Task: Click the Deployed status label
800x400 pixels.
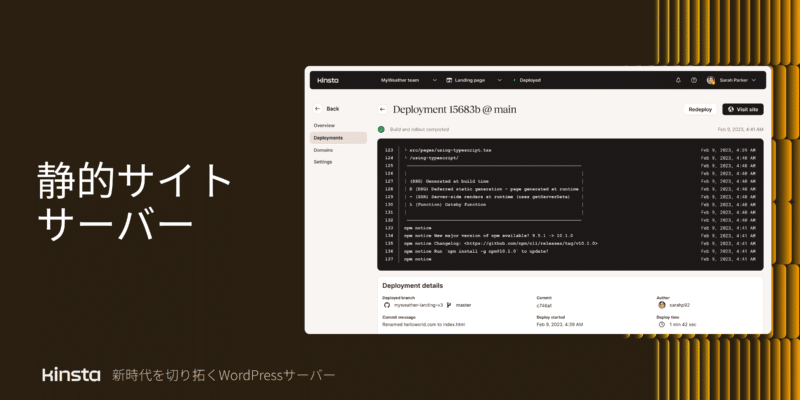Action: tap(530, 80)
